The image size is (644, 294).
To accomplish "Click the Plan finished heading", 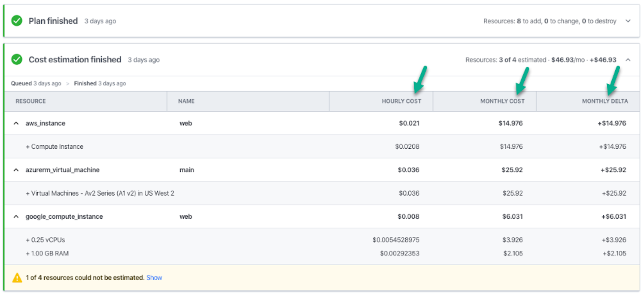I will [x=53, y=20].
